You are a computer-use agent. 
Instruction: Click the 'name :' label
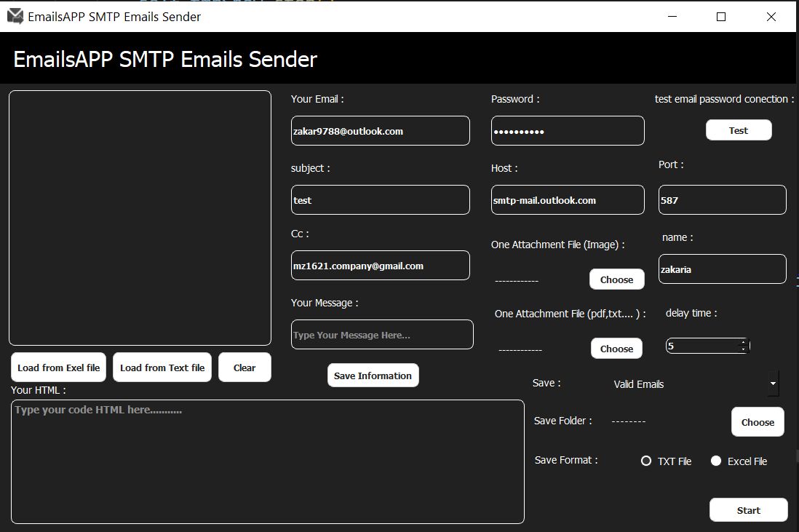[x=677, y=237]
